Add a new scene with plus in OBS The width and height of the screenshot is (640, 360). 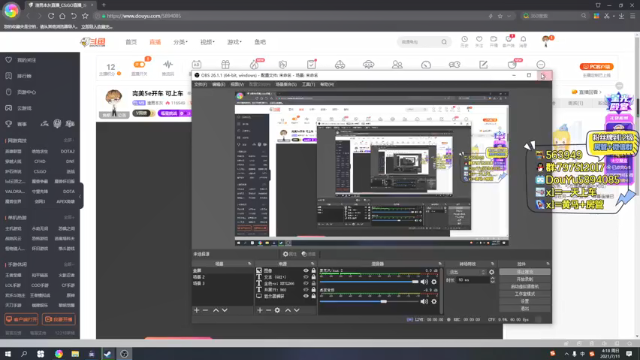coord(196,310)
